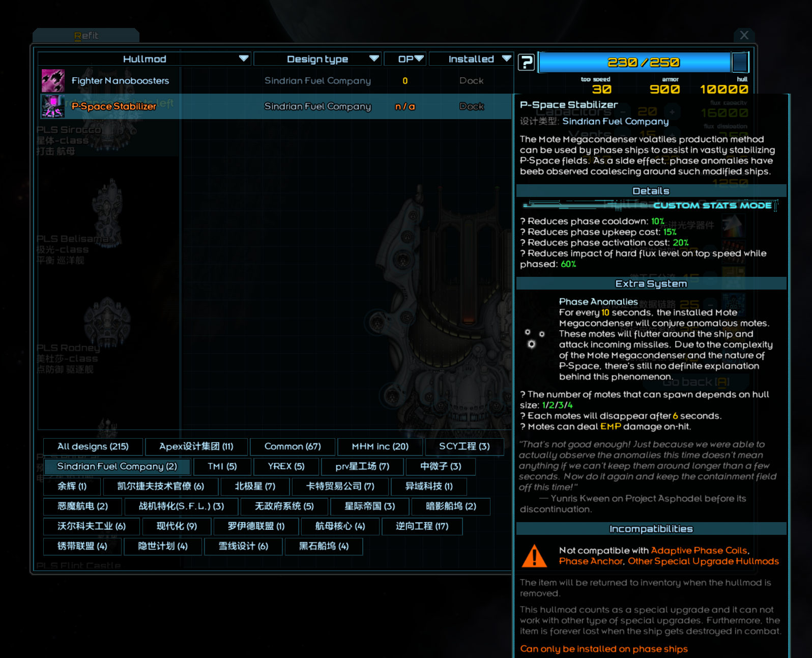Click the Fighter Nanoboosters hullmod icon

53,80
